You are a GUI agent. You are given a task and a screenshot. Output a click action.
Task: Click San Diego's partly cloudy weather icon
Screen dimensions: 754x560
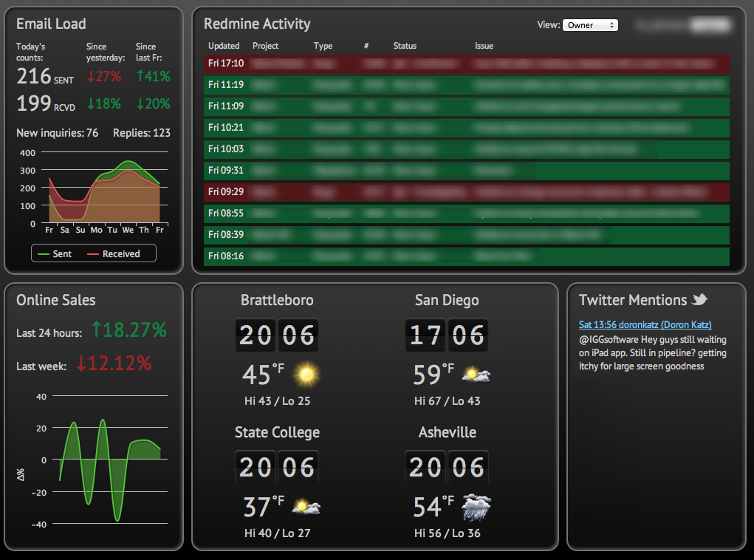pos(476,374)
